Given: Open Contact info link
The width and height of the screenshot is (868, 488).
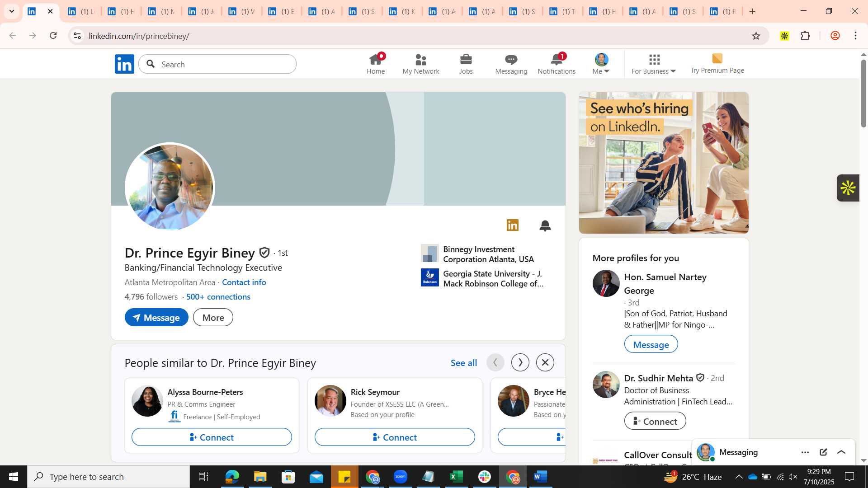Looking at the screenshot, I should point(244,282).
